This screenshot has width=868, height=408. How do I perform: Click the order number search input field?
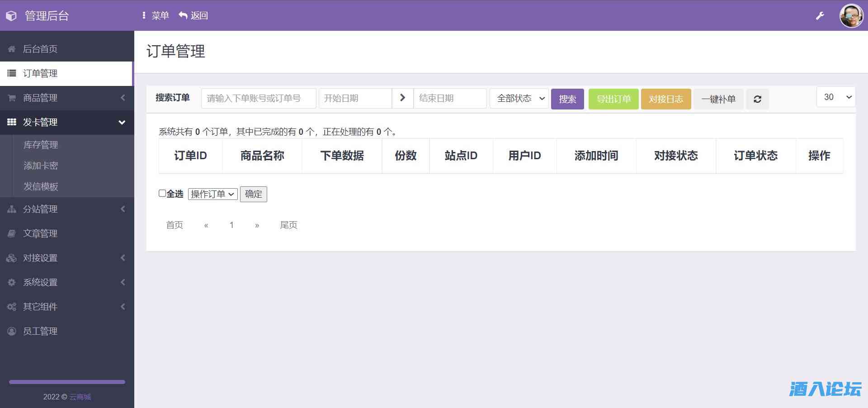[x=258, y=99]
